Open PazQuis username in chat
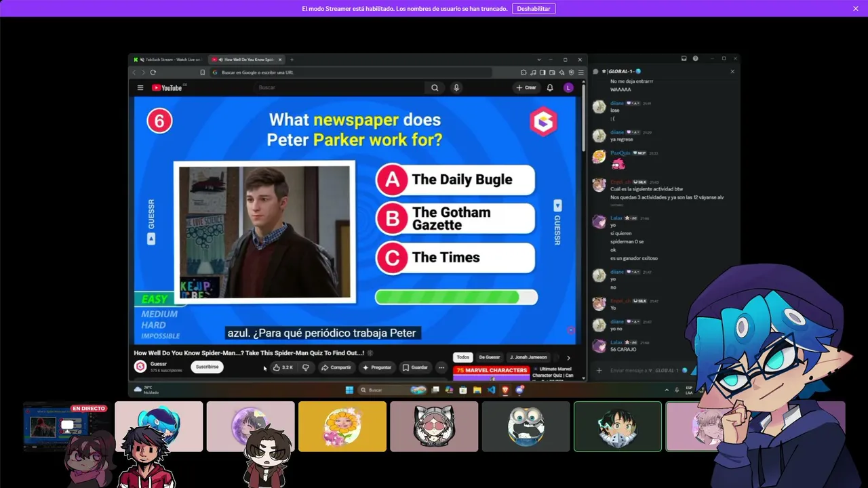 [620, 153]
